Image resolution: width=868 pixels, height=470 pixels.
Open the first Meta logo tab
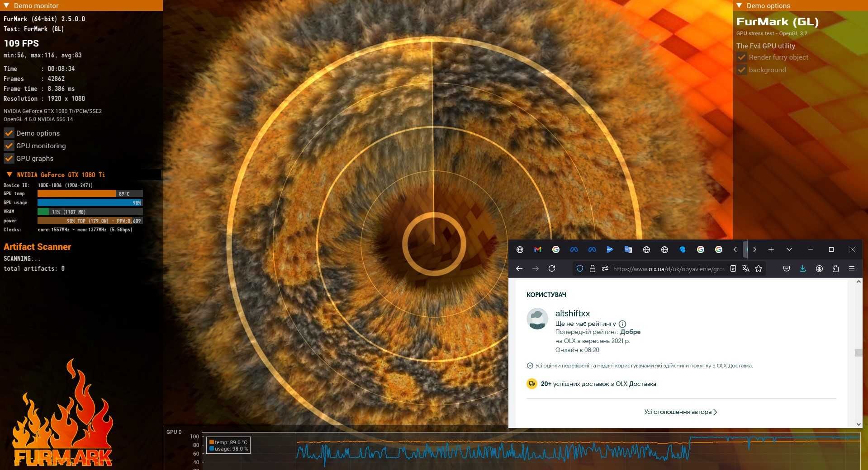[574, 249]
